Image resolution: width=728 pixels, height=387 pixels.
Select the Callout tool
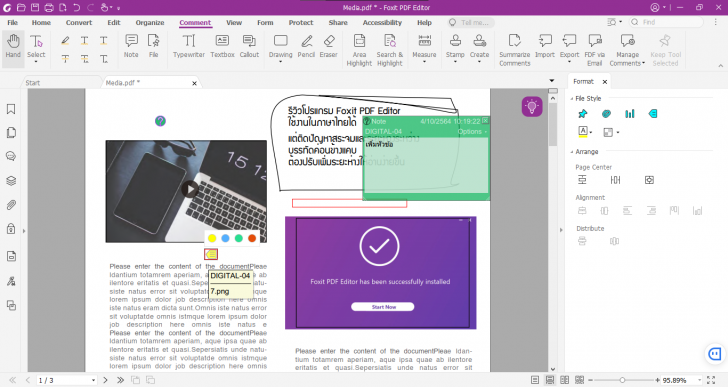(x=249, y=47)
